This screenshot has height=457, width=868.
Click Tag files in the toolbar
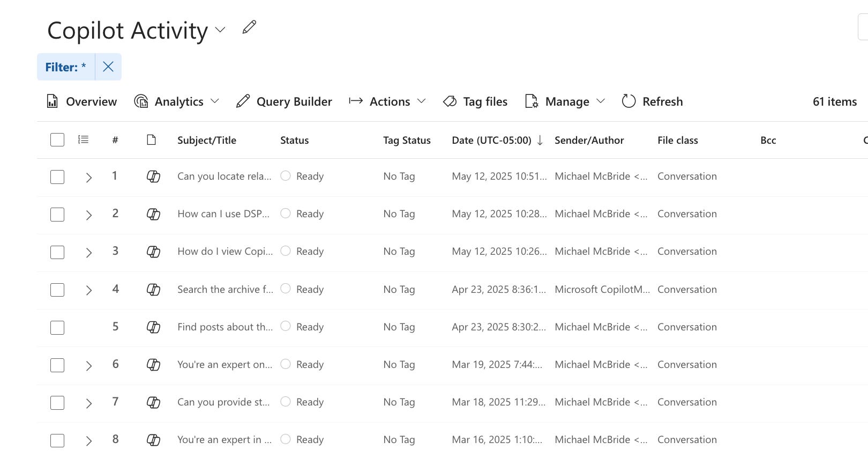(x=475, y=101)
